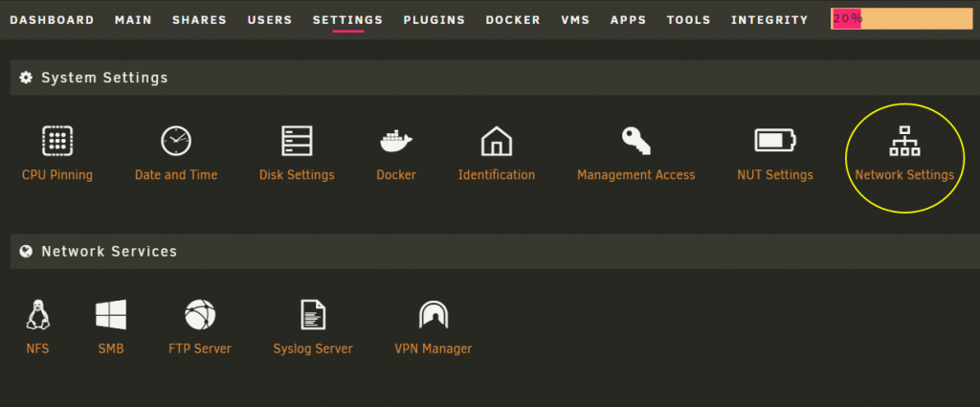
Task: Open the Syslog Server document icon
Action: coord(313,314)
